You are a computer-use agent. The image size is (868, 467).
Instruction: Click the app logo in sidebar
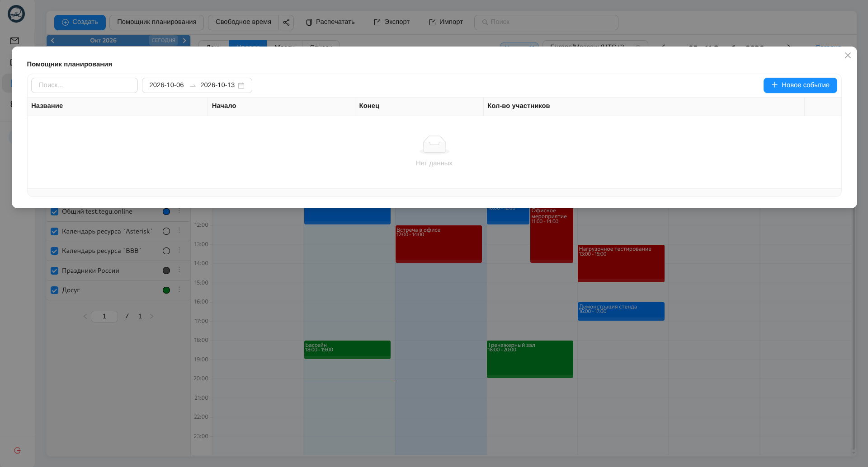(x=16, y=14)
